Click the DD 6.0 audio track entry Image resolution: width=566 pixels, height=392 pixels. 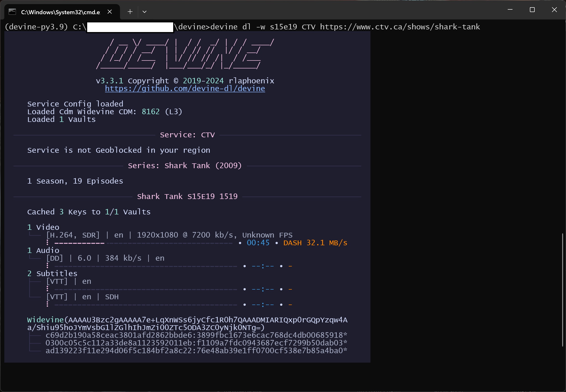click(105, 258)
